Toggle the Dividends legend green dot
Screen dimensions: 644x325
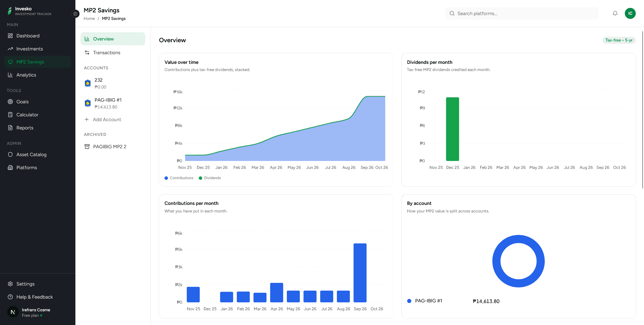[201, 178]
